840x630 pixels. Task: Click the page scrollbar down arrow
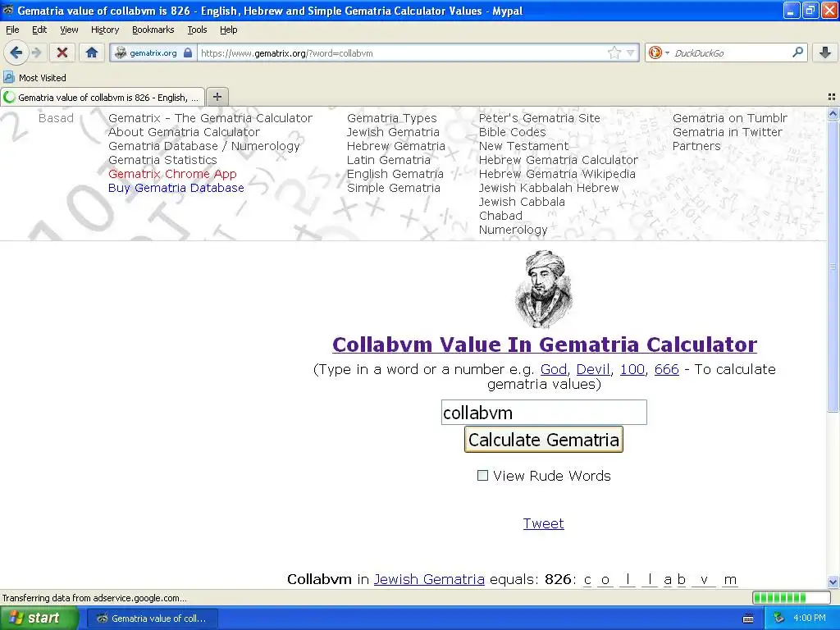click(x=833, y=582)
